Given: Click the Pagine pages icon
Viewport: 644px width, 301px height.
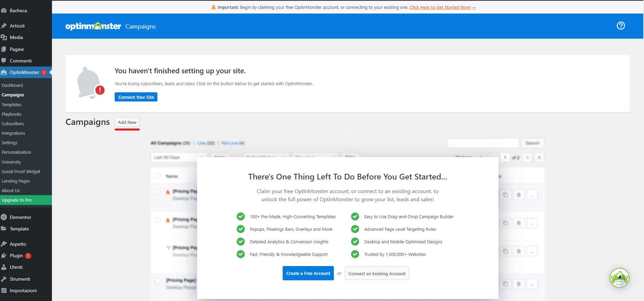Looking at the screenshot, I should 4,49.
